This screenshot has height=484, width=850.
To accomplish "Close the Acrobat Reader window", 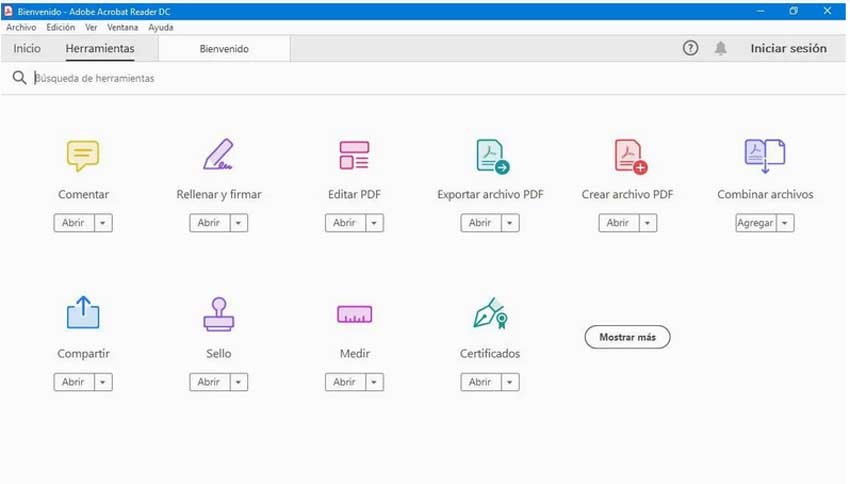I will (827, 11).
